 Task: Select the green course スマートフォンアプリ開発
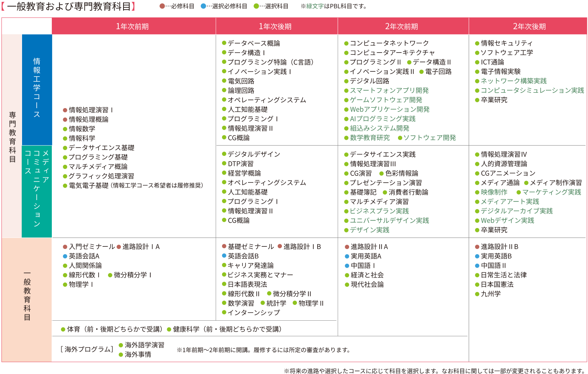pos(387,90)
